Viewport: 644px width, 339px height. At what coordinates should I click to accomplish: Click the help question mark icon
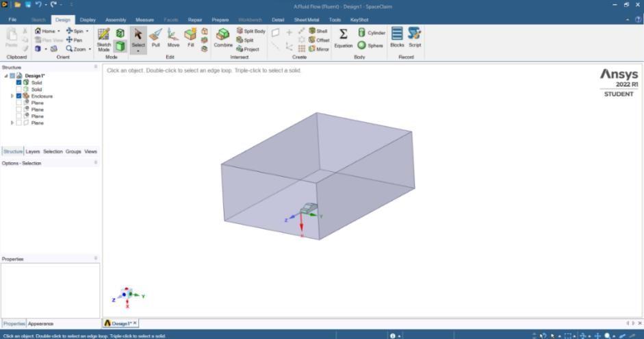click(x=639, y=20)
